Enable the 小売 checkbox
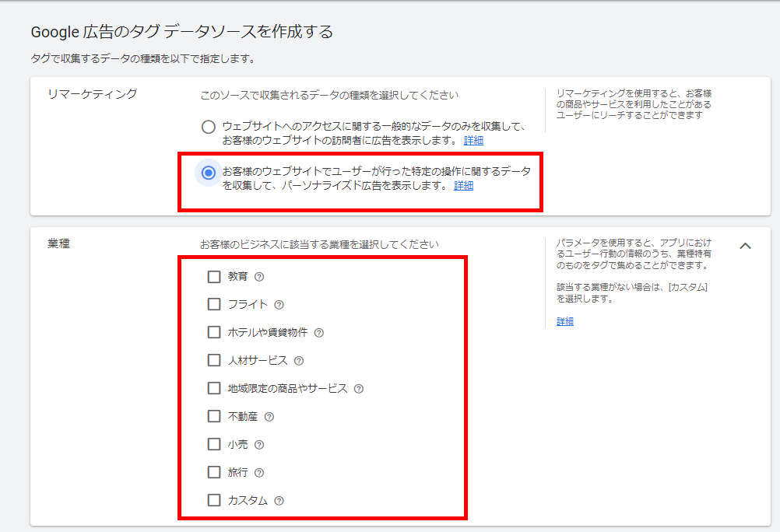Screen dimensions: 780x532 pos(214,444)
